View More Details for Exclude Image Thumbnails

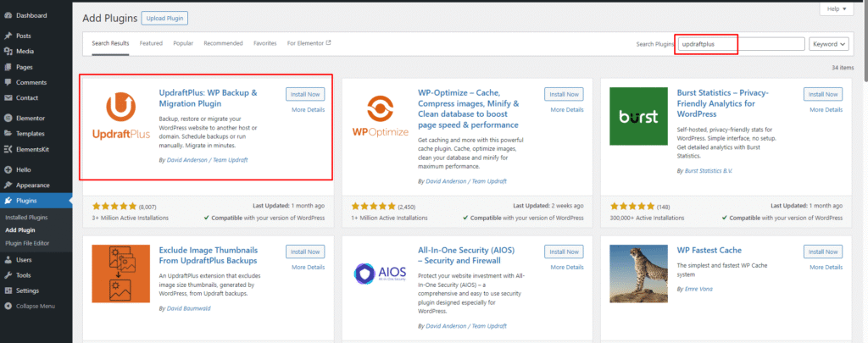click(309, 268)
